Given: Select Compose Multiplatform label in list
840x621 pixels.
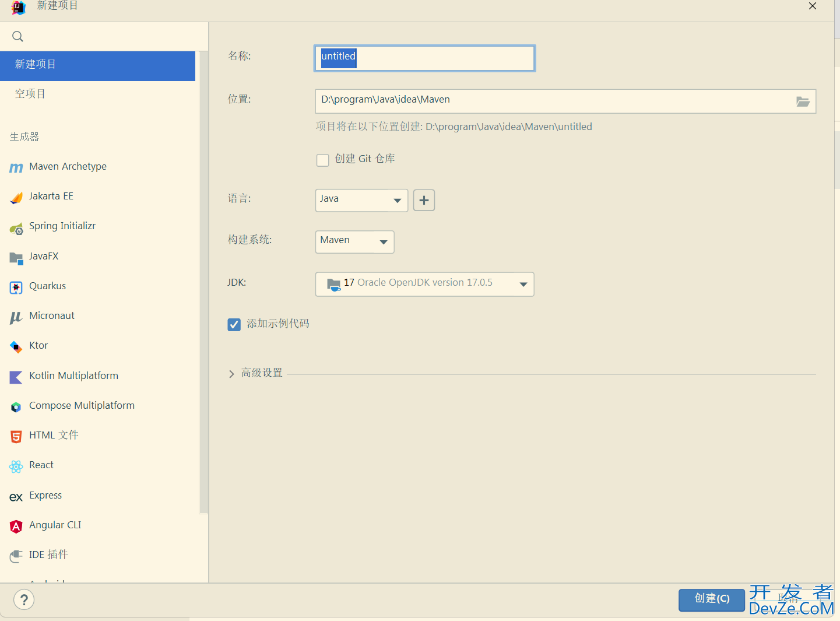Looking at the screenshot, I should [x=82, y=406].
